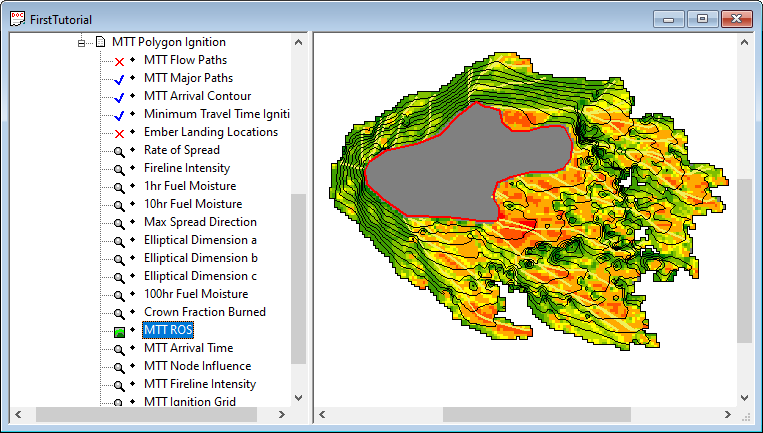Select the MTT Major Paths item

[x=188, y=78]
